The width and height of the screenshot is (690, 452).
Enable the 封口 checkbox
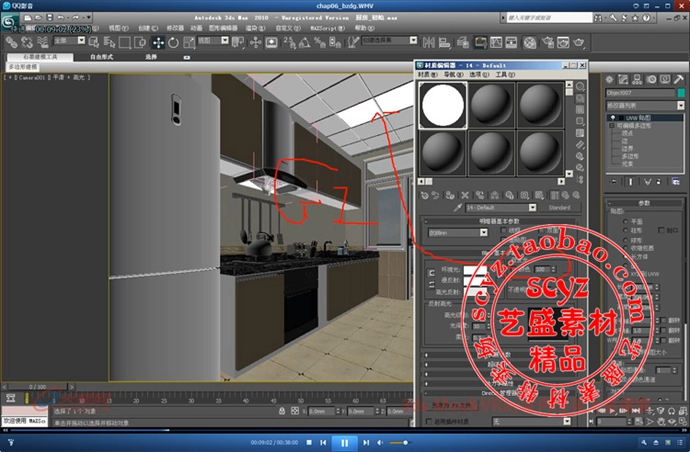tap(661, 230)
